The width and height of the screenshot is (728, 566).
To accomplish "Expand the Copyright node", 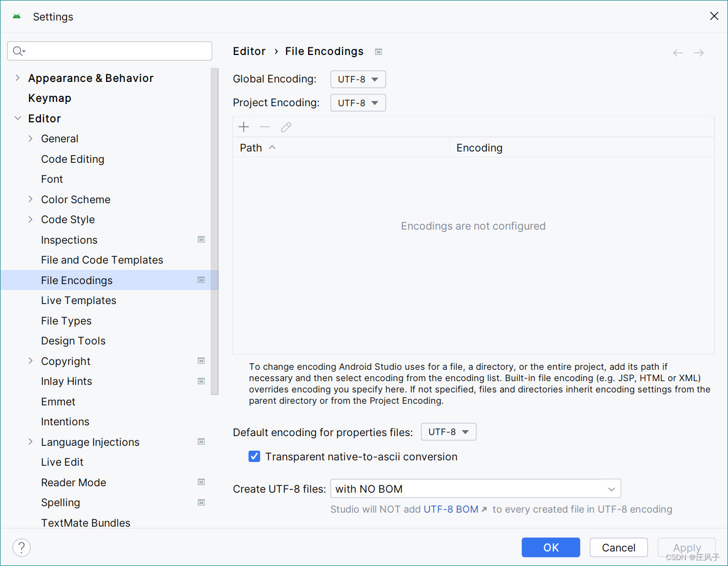I will [x=31, y=361].
